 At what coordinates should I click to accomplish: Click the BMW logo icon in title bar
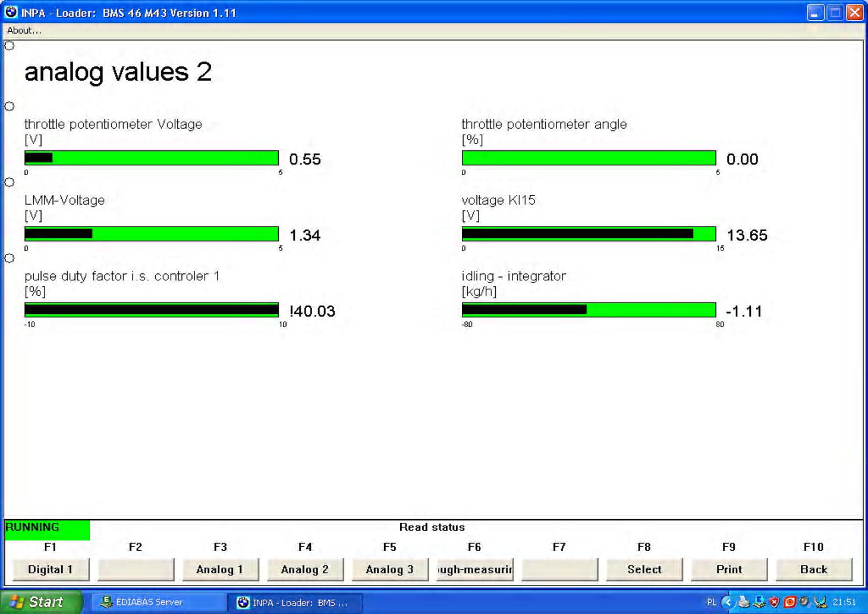pyautogui.click(x=11, y=12)
